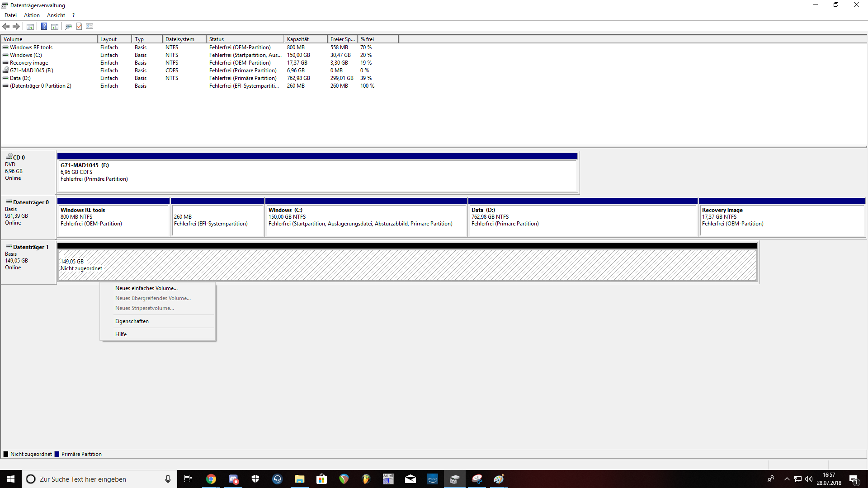Click the Back arrow toolbar icon
The image size is (868, 488).
6,26
